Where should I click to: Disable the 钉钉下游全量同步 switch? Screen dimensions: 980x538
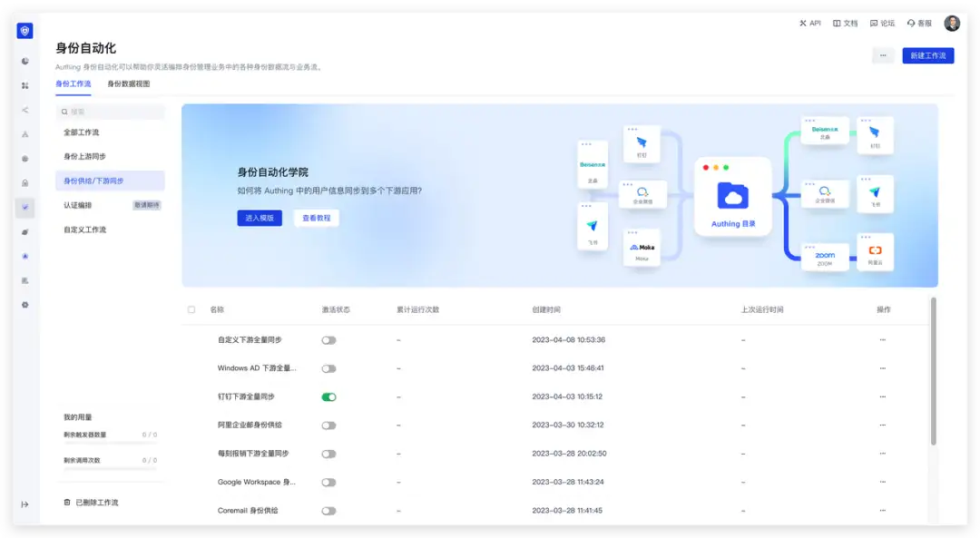pyautogui.click(x=328, y=396)
